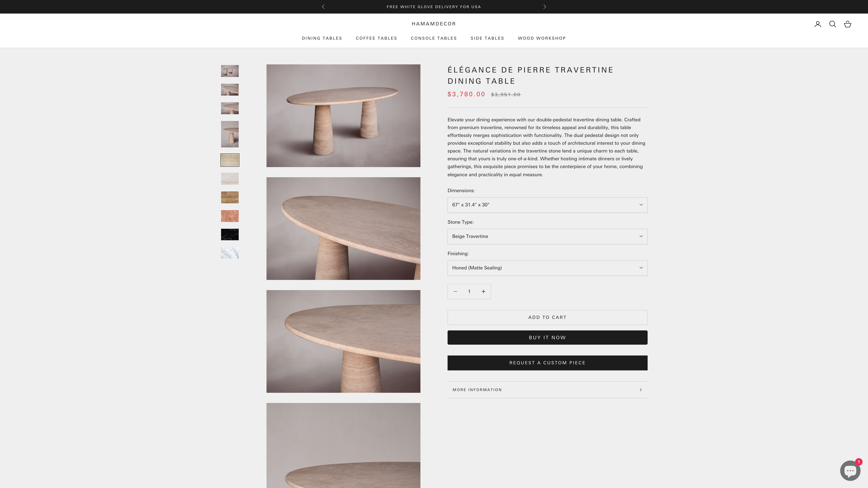The image size is (868, 488).
Task: Open the search icon in header
Action: (x=832, y=24)
